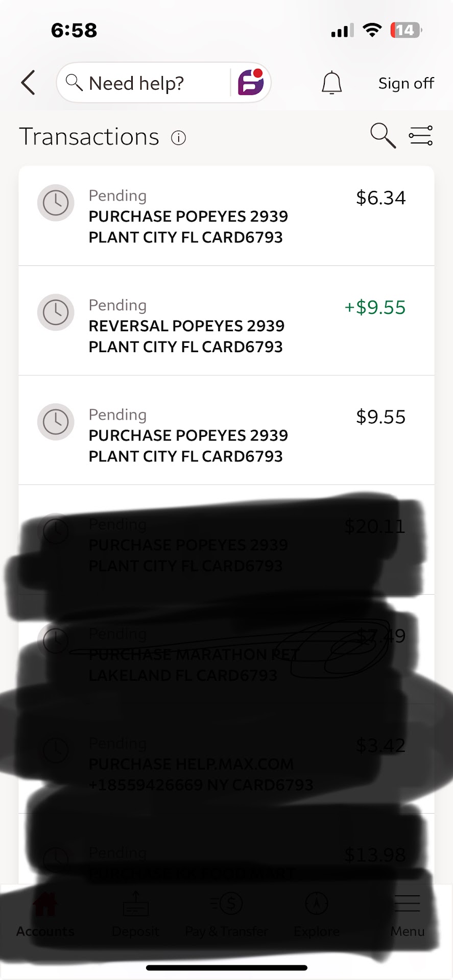Viewport: 453px width, 980px height.
Task: Tap the back arrow icon
Action: [x=29, y=83]
